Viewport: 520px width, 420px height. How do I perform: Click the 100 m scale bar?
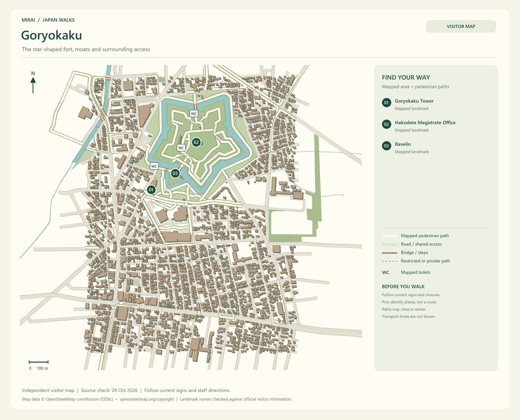(x=38, y=362)
